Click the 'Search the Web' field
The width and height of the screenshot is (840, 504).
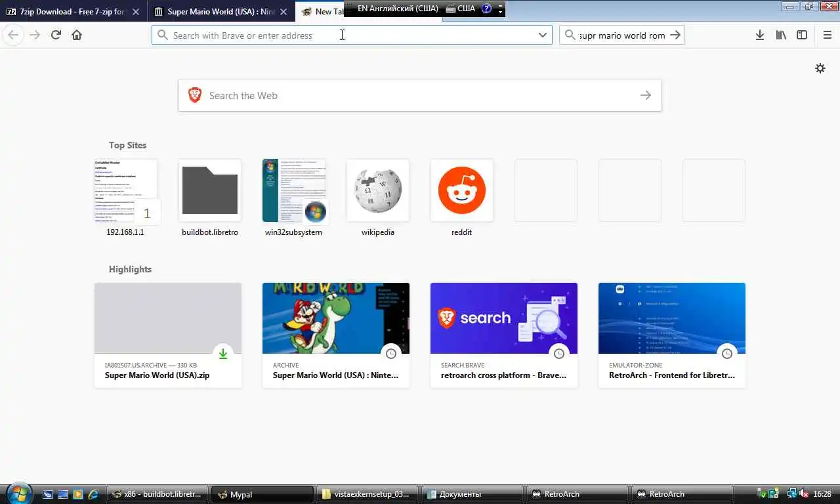coord(420,95)
